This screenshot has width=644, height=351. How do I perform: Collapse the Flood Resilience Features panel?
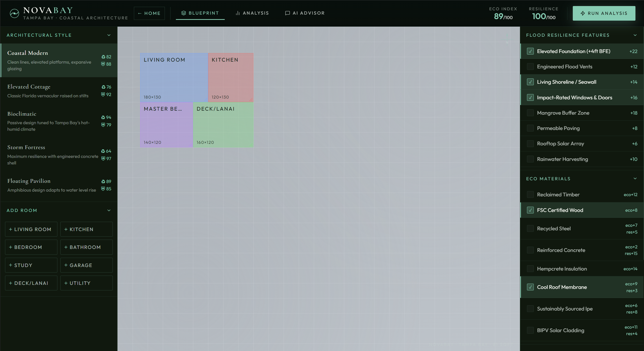click(x=635, y=35)
